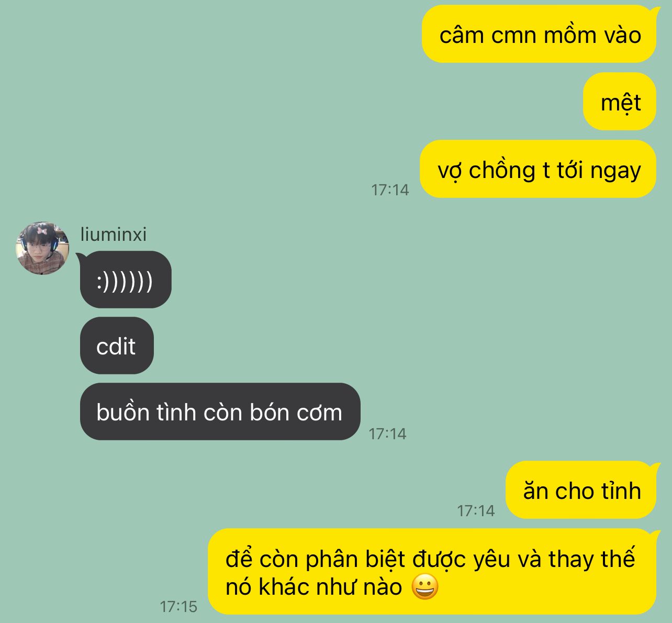Tap the 17:14 timestamp beside "ăn cho tỉnh"

click(x=476, y=510)
